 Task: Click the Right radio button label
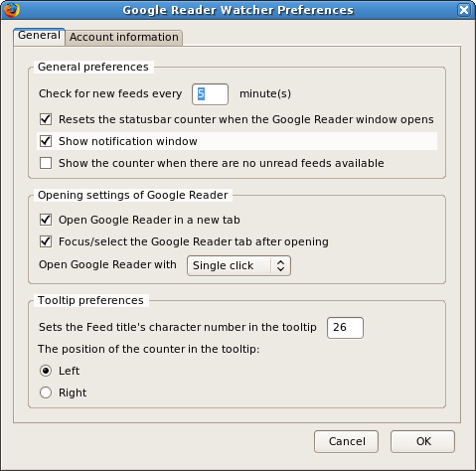coord(73,392)
